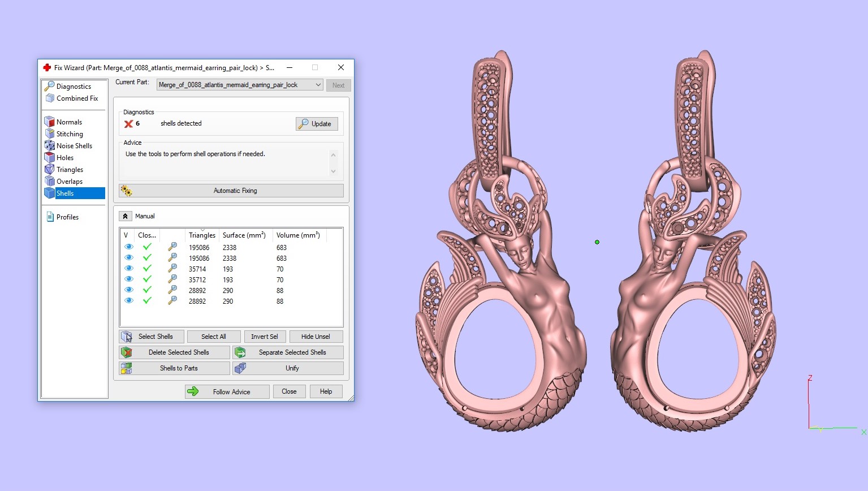The width and height of the screenshot is (868, 491).
Task: Toggle visibility of the 35712-triangle shell
Action: [129, 279]
